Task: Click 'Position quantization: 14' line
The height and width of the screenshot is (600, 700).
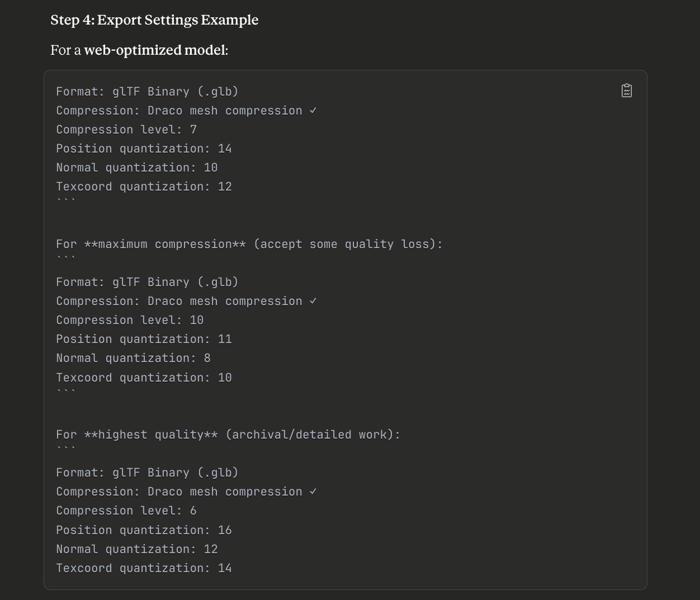Action: click(144, 149)
